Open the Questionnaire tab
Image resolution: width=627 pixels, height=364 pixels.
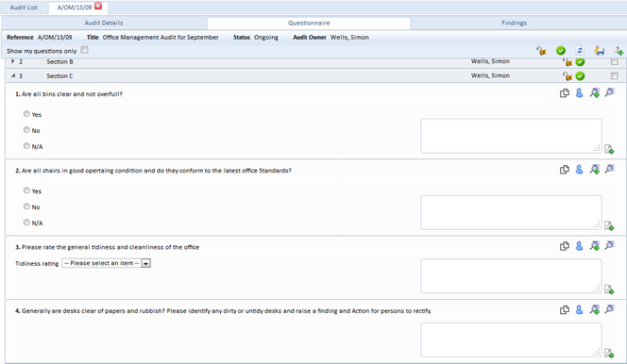coord(309,24)
